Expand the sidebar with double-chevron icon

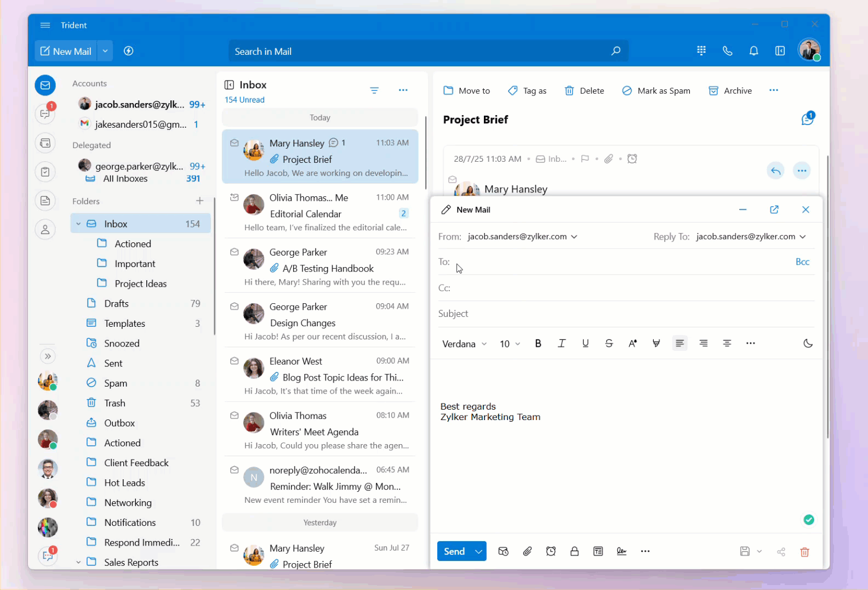pyautogui.click(x=48, y=356)
